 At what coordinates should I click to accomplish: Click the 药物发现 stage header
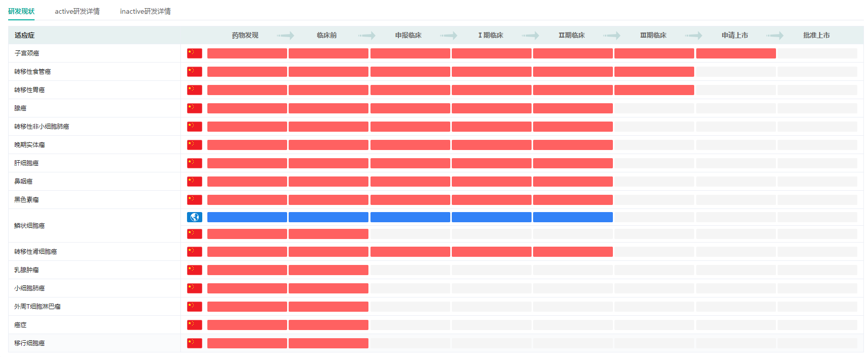(245, 35)
